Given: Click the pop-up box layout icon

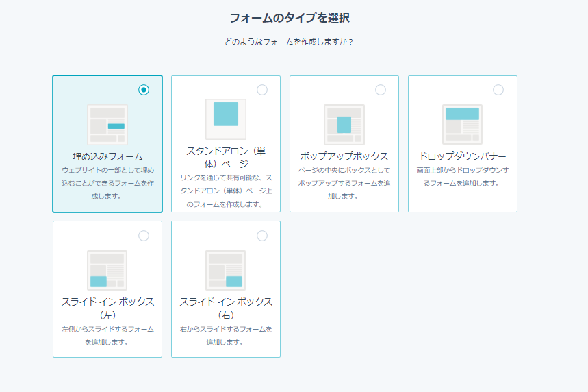Looking at the screenshot, I should coord(344,125).
